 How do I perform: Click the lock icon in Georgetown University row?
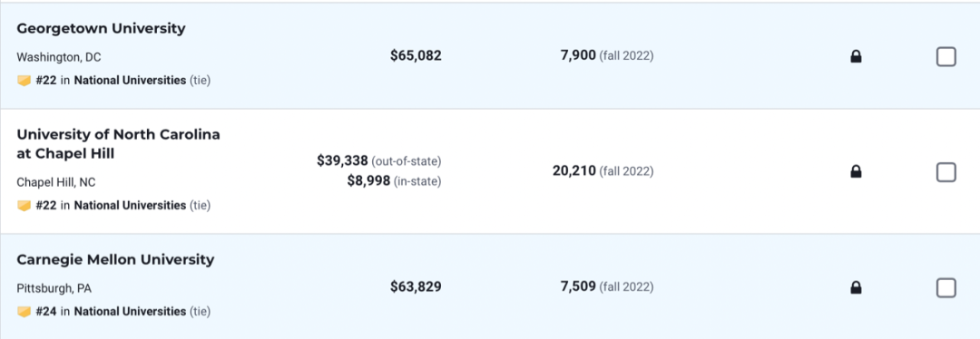(856, 57)
